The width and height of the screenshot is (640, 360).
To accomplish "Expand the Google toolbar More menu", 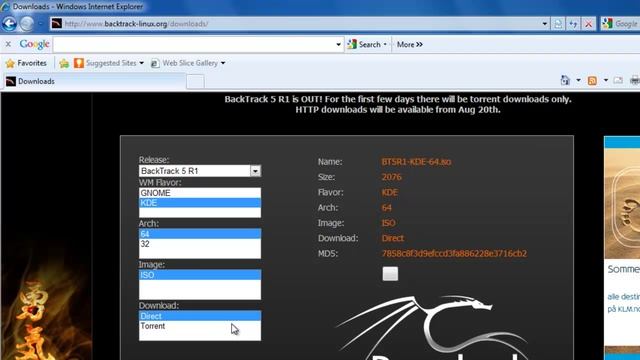I will tap(409, 44).
